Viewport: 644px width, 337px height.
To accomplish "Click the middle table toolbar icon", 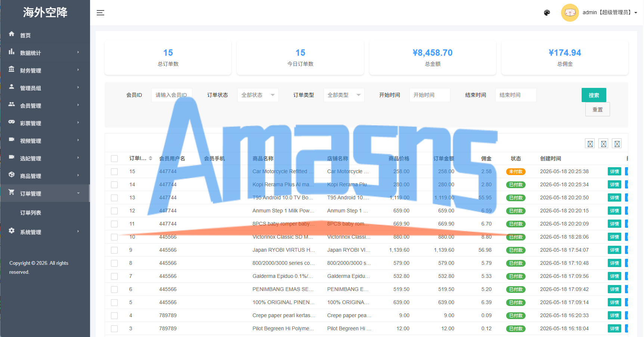I will point(604,144).
